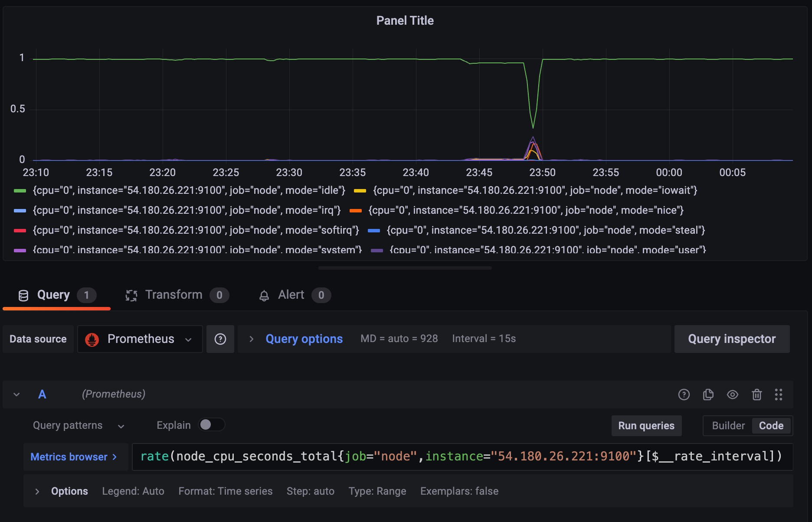
Task: Duplicate query A with copy icon
Action: (x=708, y=395)
